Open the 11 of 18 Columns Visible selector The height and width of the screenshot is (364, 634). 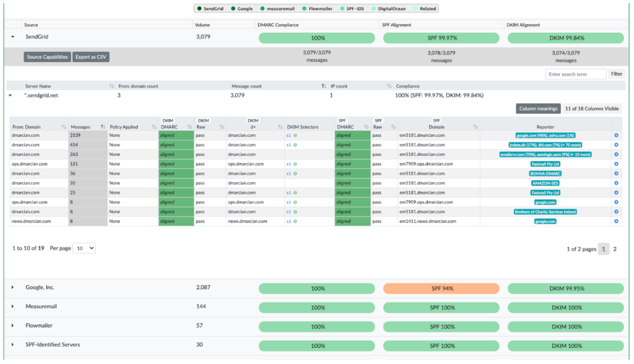[x=591, y=108]
